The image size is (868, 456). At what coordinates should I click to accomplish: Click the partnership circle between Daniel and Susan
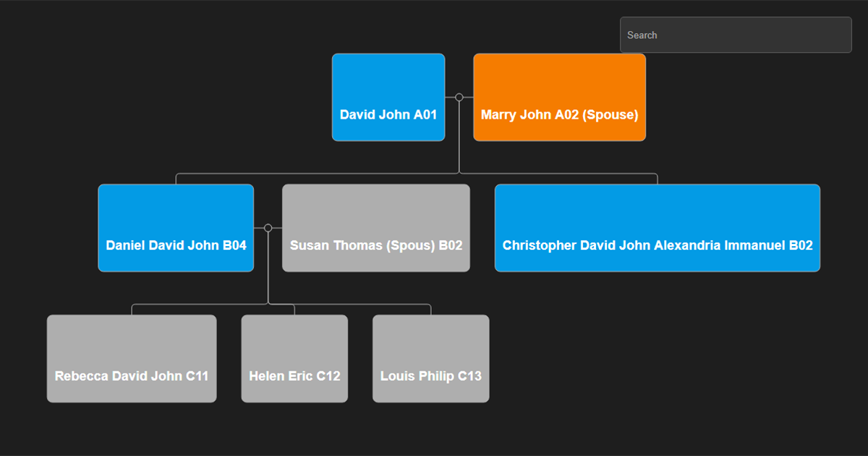(x=268, y=227)
